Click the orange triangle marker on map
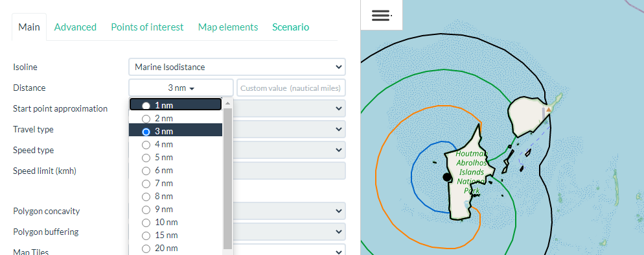 click(x=549, y=110)
